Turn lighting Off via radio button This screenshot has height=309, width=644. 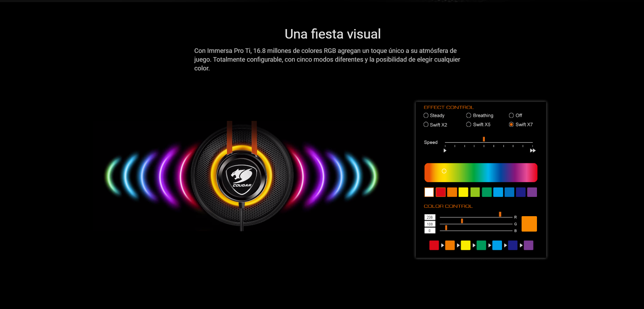pos(511,115)
